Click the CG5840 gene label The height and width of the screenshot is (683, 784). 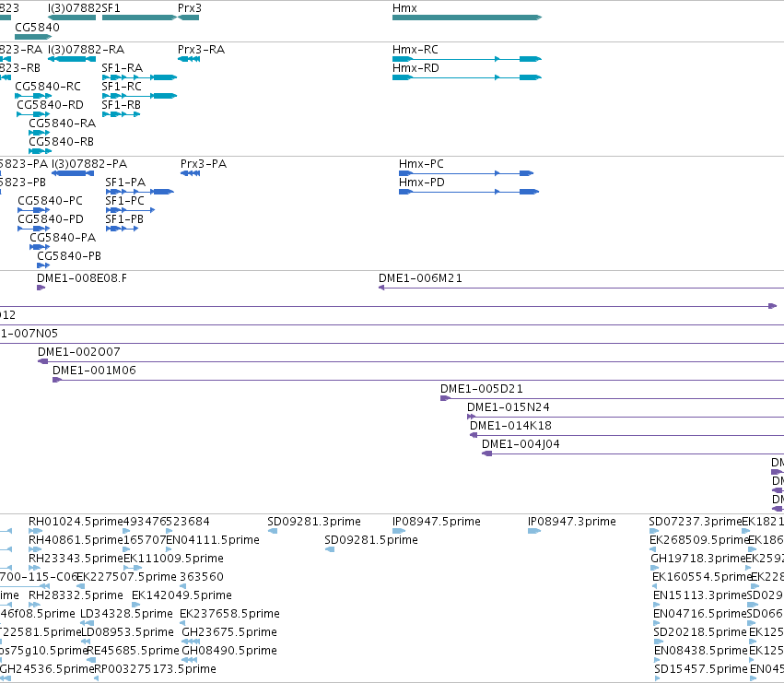coord(37,27)
